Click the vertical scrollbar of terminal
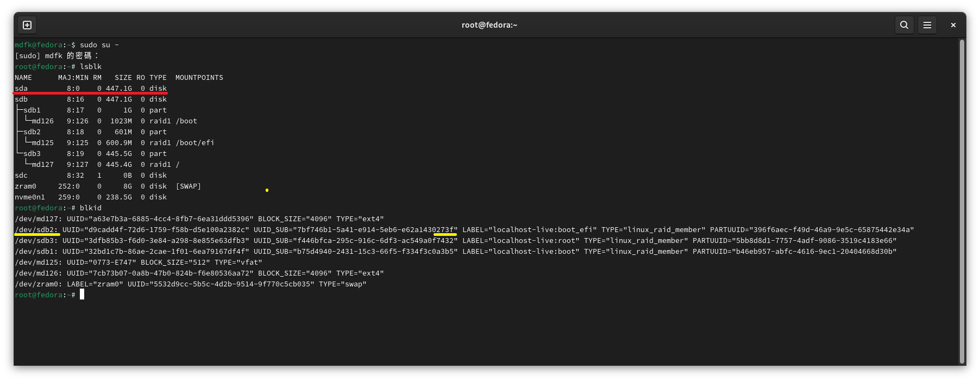980x381 pixels. pyautogui.click(x=962, y=201)
